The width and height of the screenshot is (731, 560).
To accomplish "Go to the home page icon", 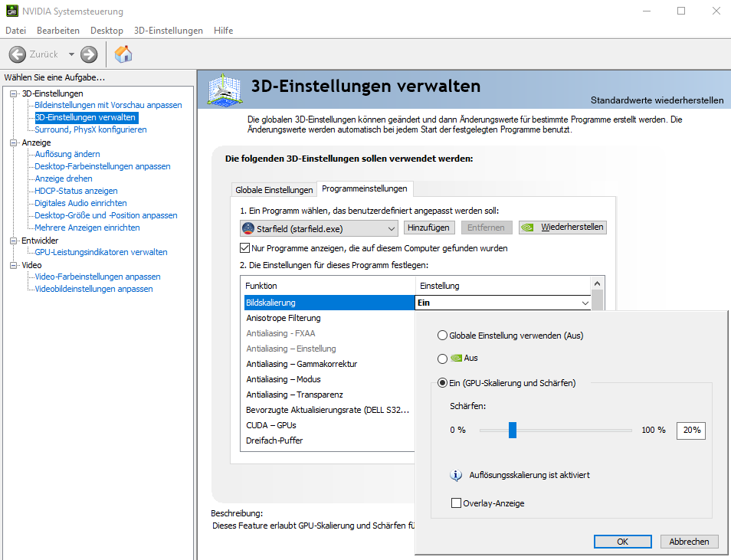I will 123,54.
